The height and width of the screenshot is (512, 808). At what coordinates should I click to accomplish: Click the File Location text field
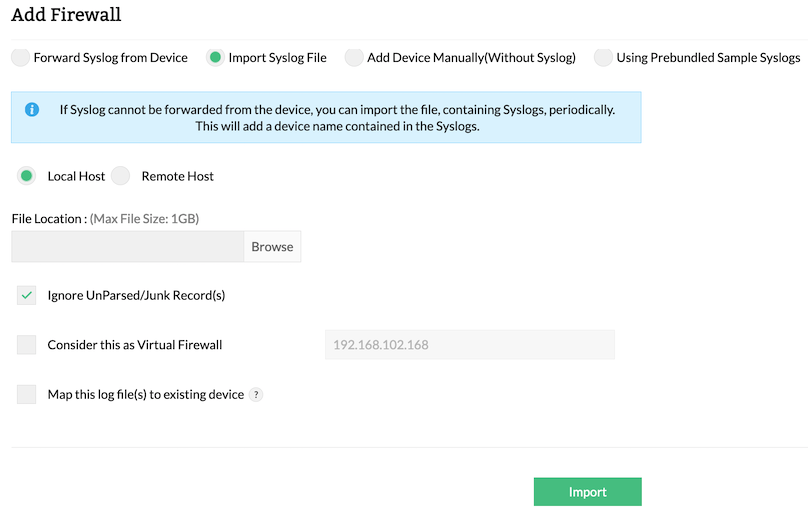128,247
